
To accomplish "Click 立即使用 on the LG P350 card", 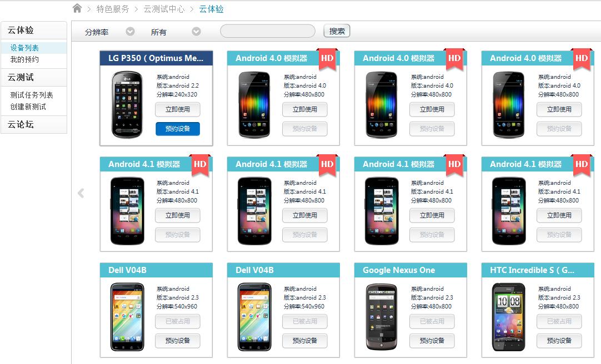I will (177, 109).
